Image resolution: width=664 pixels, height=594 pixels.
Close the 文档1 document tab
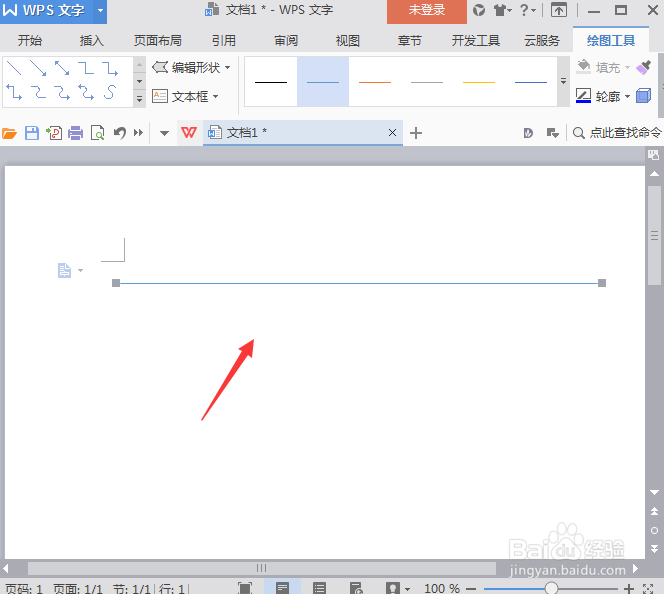pyautogui.click(x=393, y=133)
